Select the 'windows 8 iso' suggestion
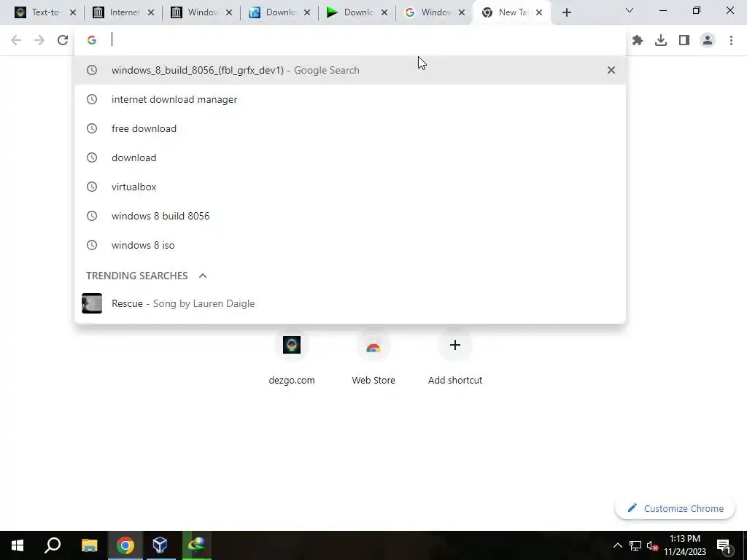This screenshot has height=560, width=747. pyautogui.click(x=350, y=245)
